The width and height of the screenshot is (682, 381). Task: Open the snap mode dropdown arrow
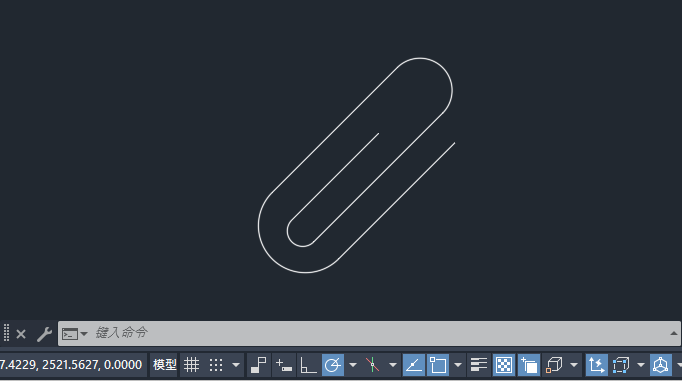[x=236, y=365]
